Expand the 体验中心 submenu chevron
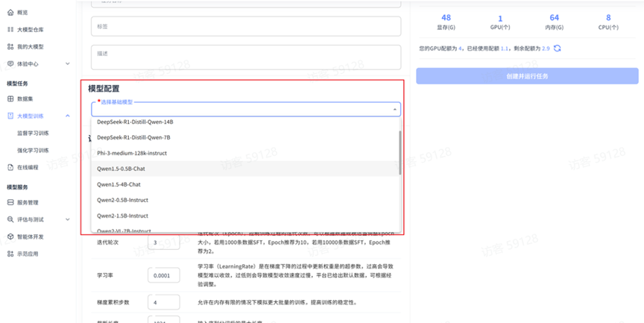644x323 pixels. tap(68, 64)
